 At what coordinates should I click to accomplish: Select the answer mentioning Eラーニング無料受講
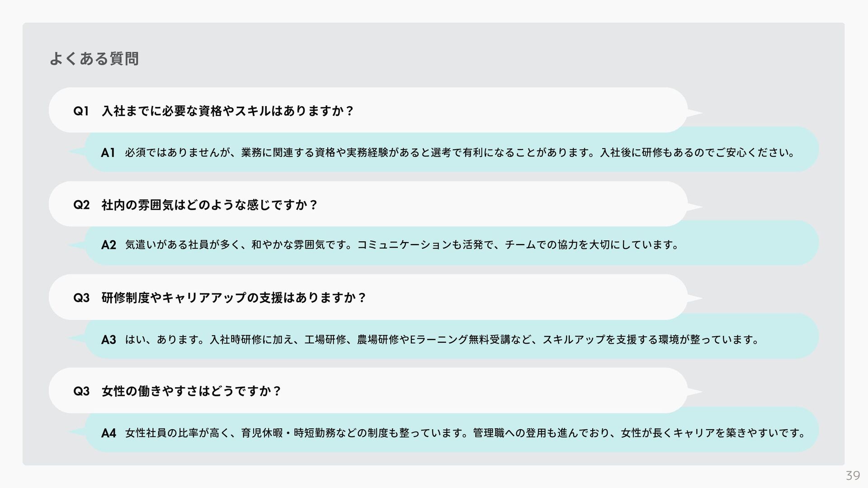(442, 339)
